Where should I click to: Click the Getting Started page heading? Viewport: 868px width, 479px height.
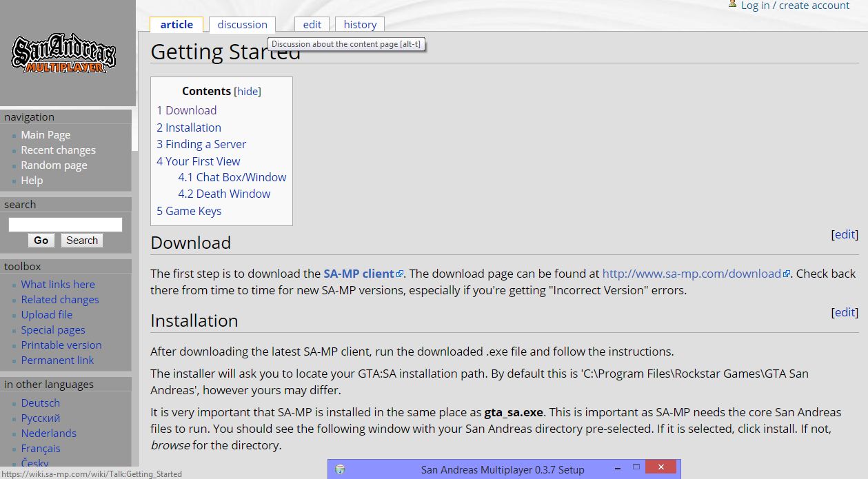tap(225, 52)
